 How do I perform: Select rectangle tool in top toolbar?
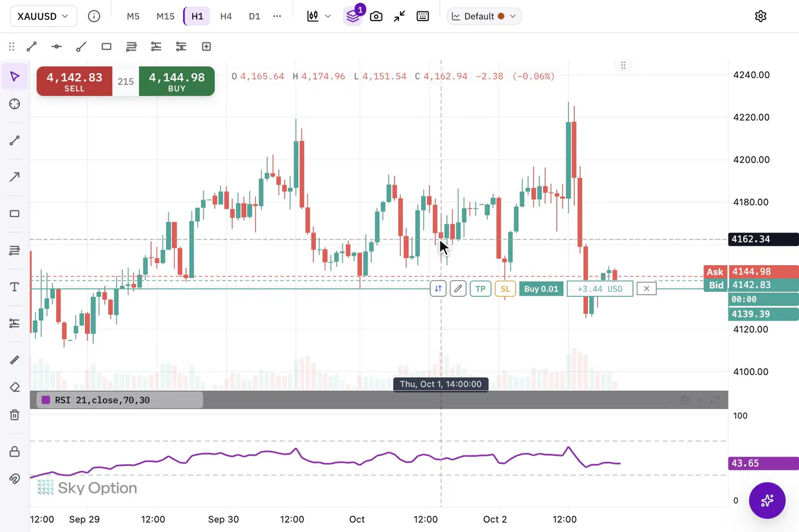pyautogui.click(x=106, y=46)
